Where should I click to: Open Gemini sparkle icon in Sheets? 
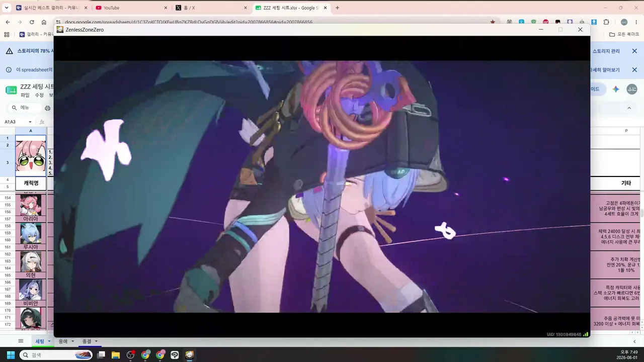point(615,89)
